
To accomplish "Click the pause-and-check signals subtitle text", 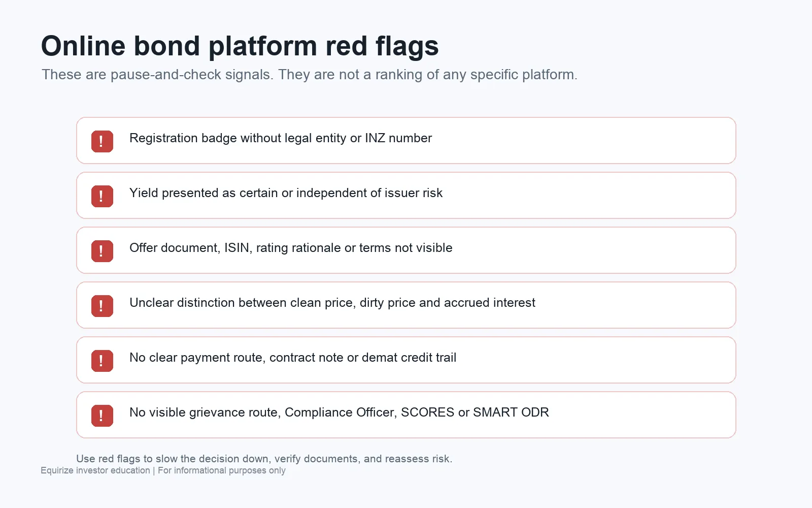I will point(310,75).
